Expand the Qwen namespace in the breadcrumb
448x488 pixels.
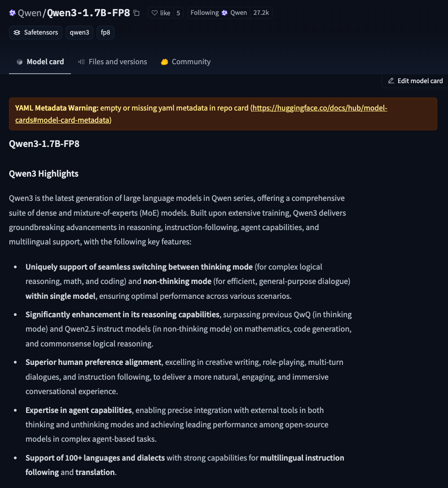[x=31, y=13]
